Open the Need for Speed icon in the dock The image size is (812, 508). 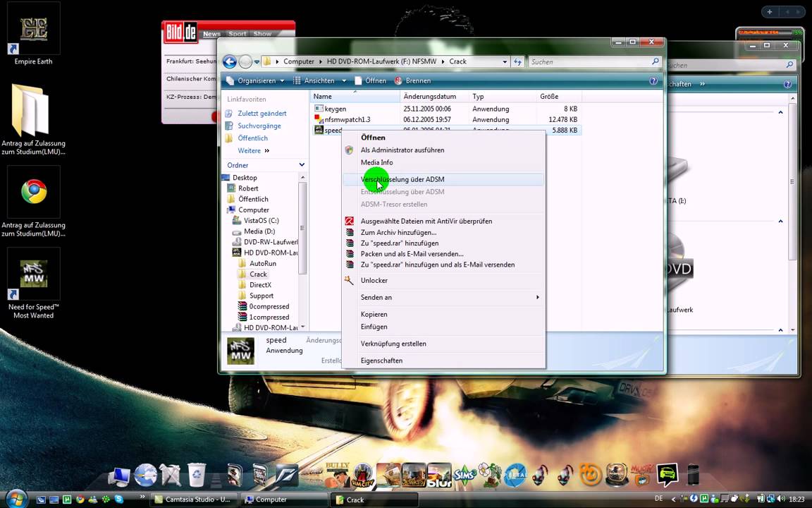286,476
